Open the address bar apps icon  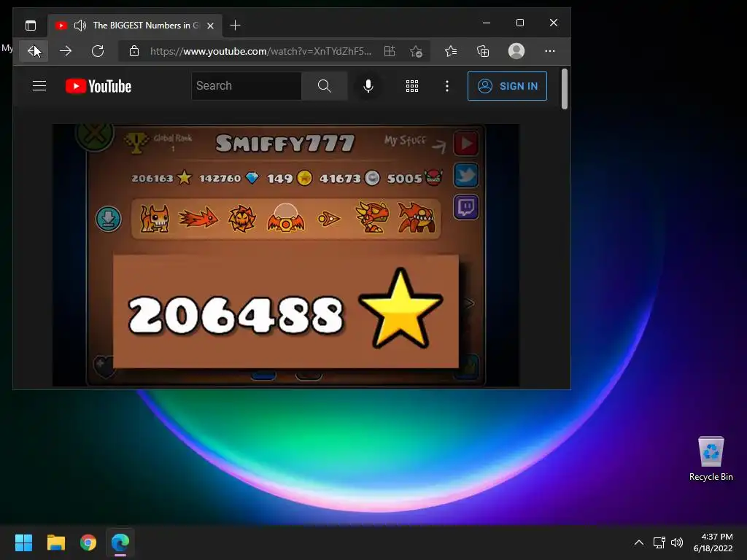[x=390, y=51]
